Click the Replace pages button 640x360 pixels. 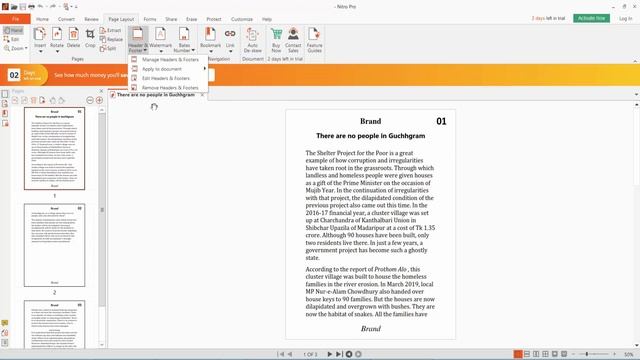(x=111, y=39)
